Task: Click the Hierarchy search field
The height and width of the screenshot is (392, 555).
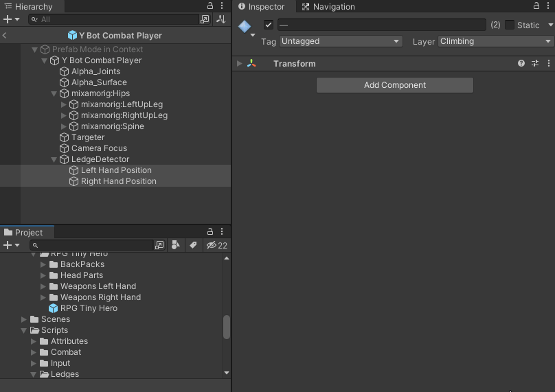Action: click(117, 19)
